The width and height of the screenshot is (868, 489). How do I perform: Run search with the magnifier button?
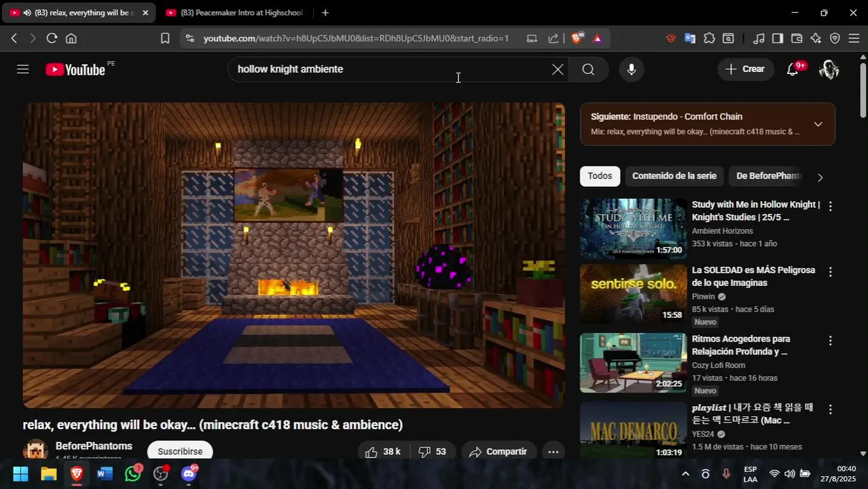(588, 69)
